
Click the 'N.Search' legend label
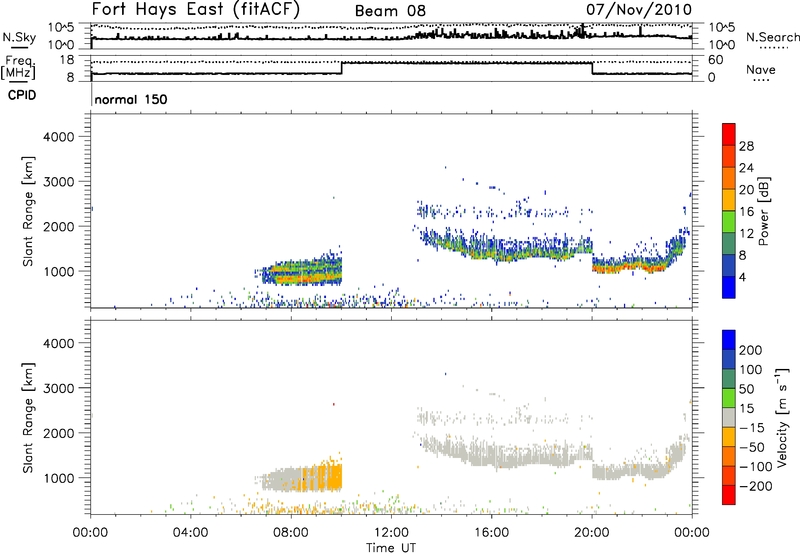coord(772,37)
